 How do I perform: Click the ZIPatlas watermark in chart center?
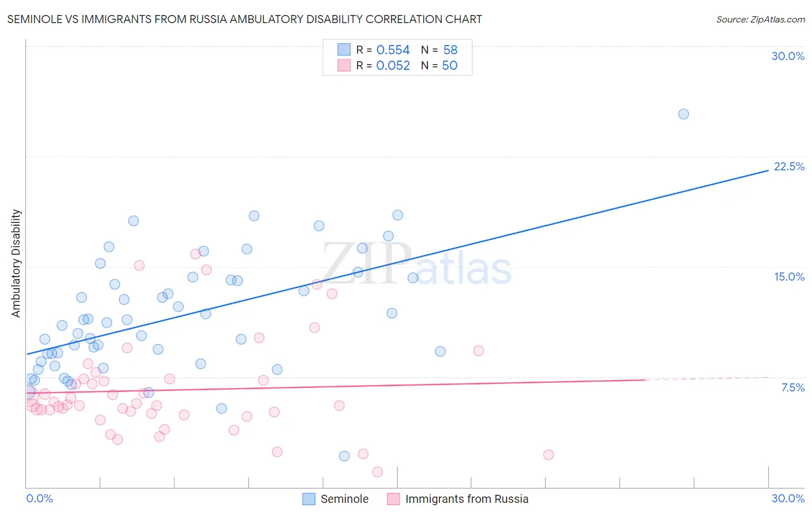click(417, 264)
